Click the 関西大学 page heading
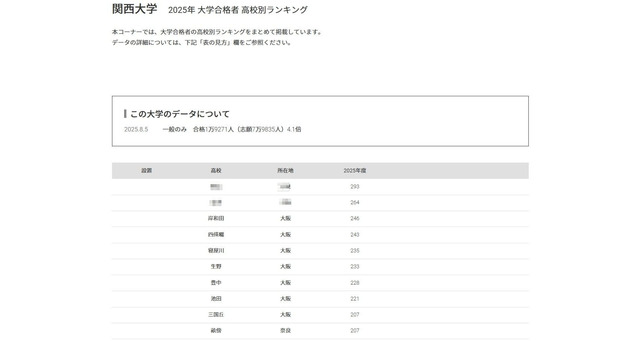This screenshot has width=640, height=360. pyautogui.click(x=134, y=9)
